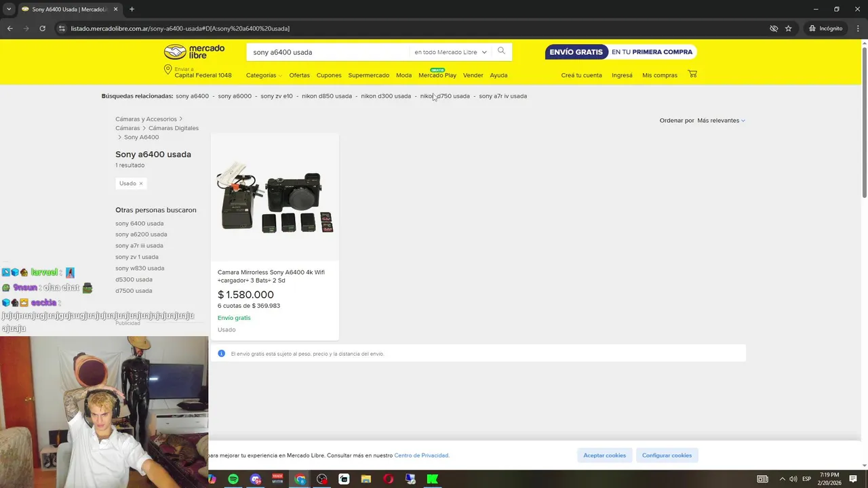Click 'sony a7r iii usada' suggested search
Viewport: 868px width, 488px height.
[139, 246]
